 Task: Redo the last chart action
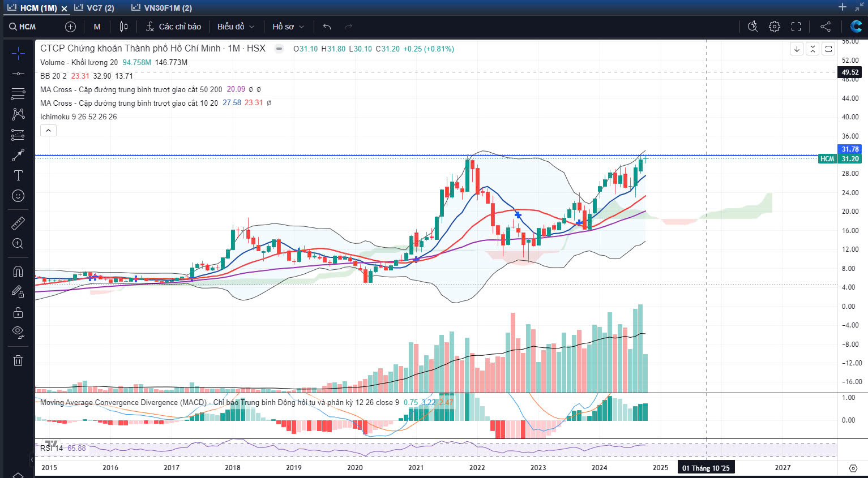[348, 27]
